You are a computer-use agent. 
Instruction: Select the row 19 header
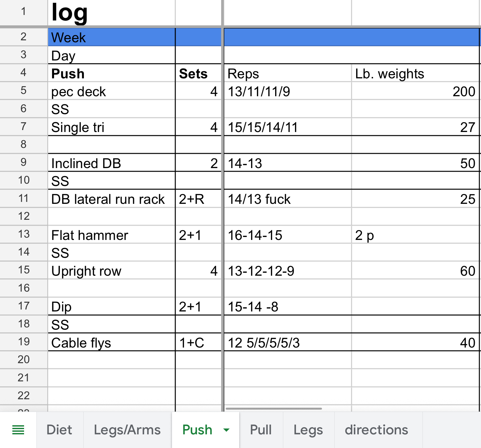(x=23, y=342)
